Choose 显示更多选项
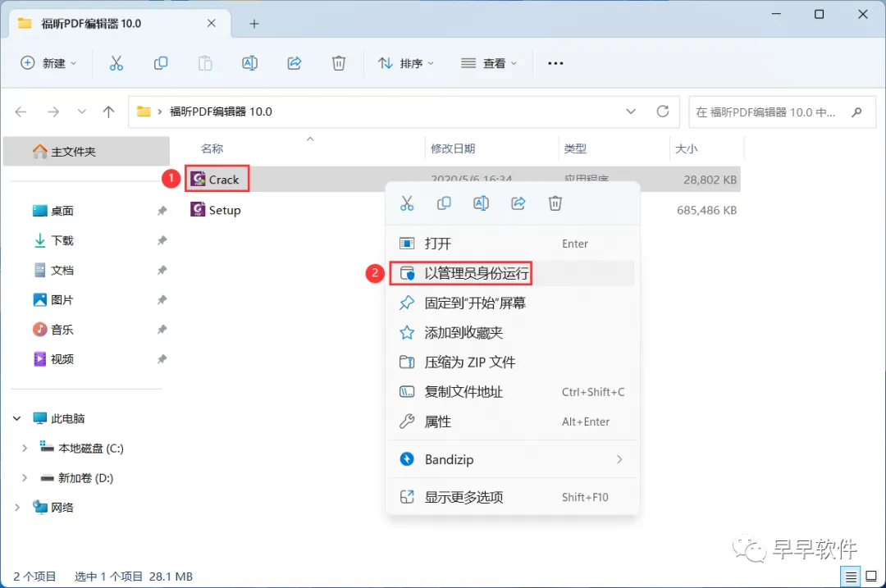 [x=512, y=497]
